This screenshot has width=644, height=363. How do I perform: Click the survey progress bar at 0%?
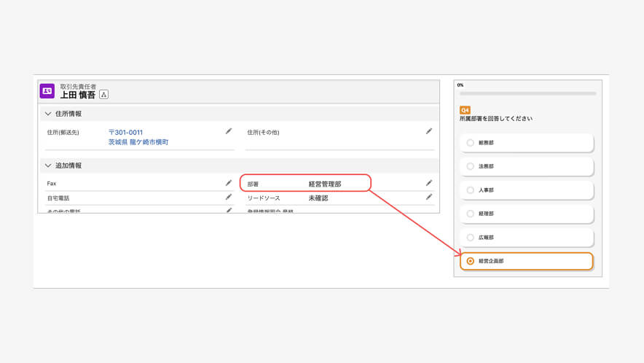pos(527,93)
